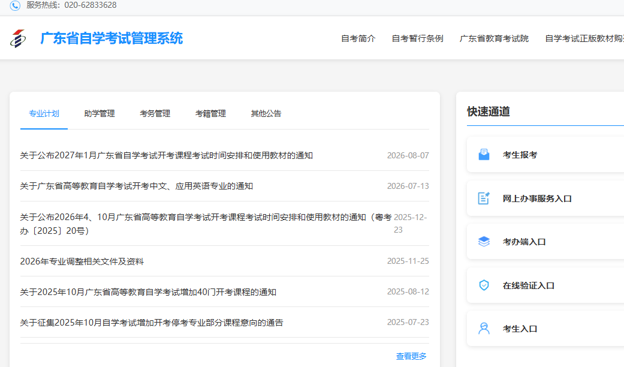Open the 2027年1月 exam schedule notice
This screenshot has width=624, height=367.
[x=166, y=155]
